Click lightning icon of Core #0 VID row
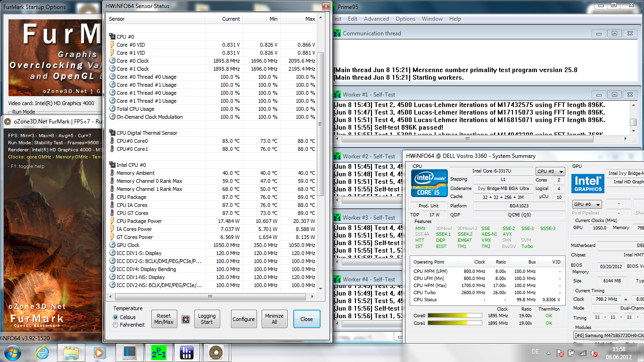The height and width of the screenshot is (362, 644). point(112,45)
